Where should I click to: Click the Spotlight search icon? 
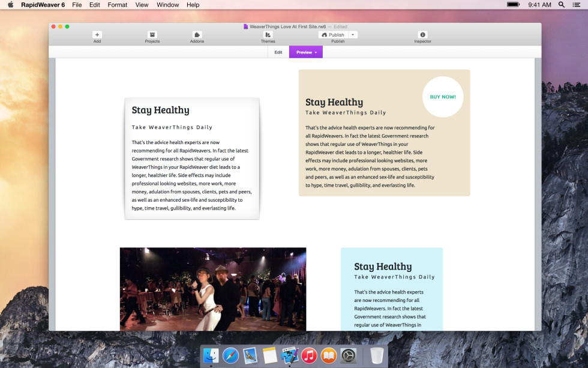point(562,5)
